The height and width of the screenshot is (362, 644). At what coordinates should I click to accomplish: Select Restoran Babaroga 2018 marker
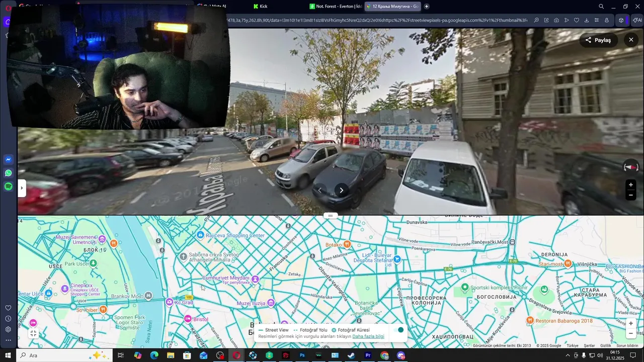[529, 320]
